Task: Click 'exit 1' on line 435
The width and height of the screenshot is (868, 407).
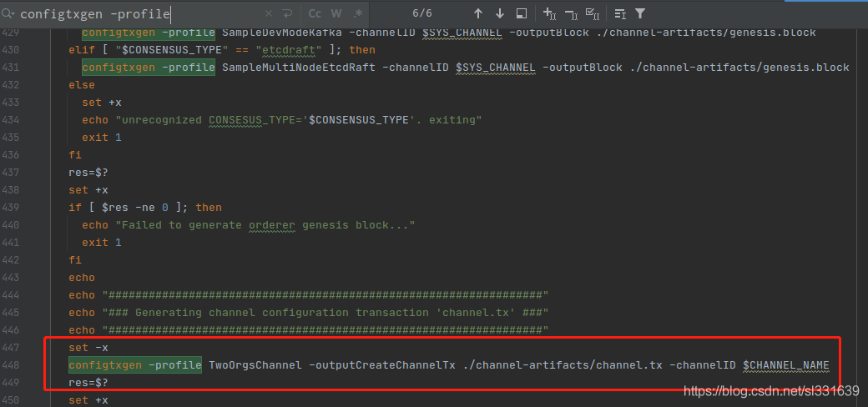Action: pyautogui.click(x=102, y=138)
